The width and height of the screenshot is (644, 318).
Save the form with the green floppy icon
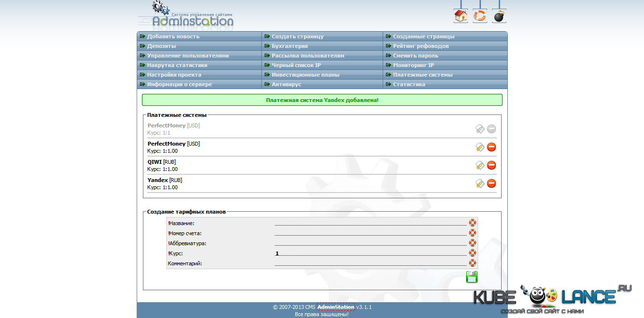click(x=472, y=277)
